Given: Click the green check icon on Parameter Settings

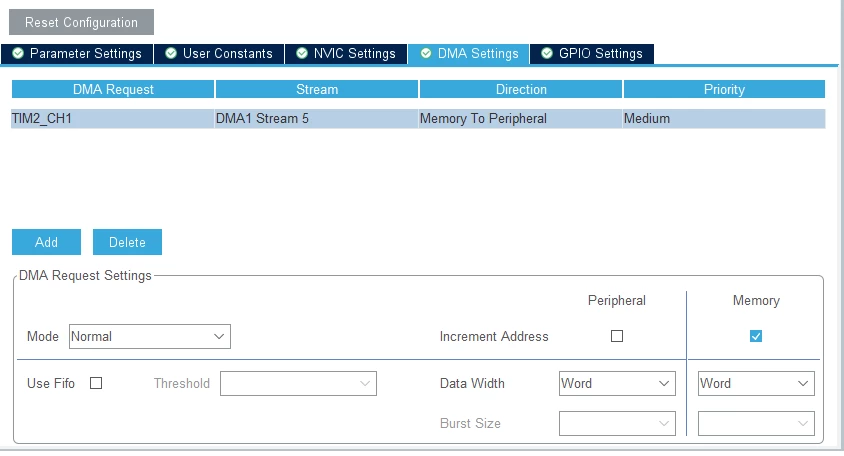Looking at the screenshot, I should pos(18,53).
